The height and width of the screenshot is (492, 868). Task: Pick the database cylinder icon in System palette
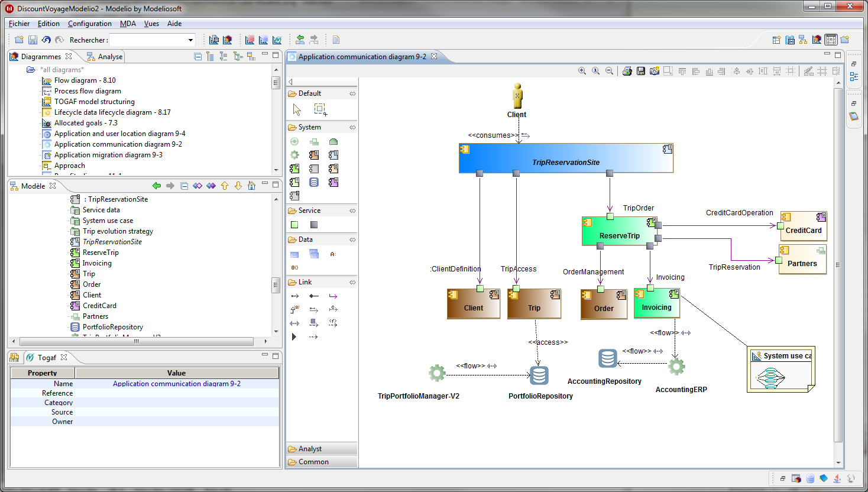tap(314, 182)
